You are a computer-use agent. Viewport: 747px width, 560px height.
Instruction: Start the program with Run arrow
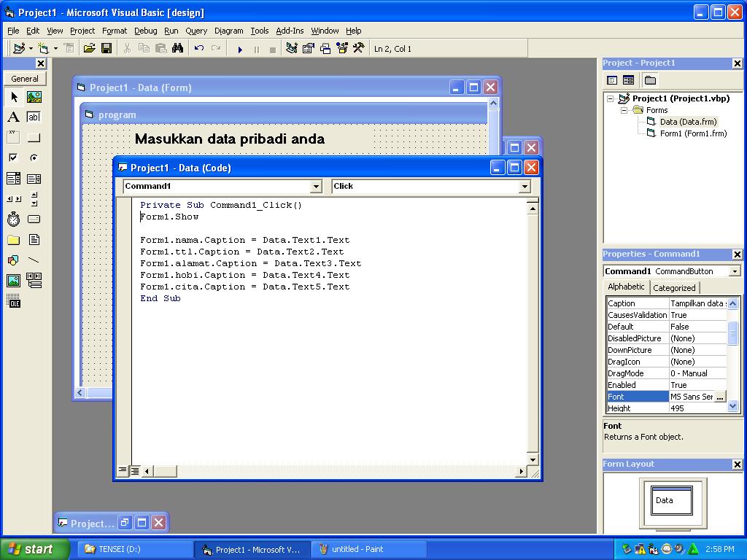240,49
